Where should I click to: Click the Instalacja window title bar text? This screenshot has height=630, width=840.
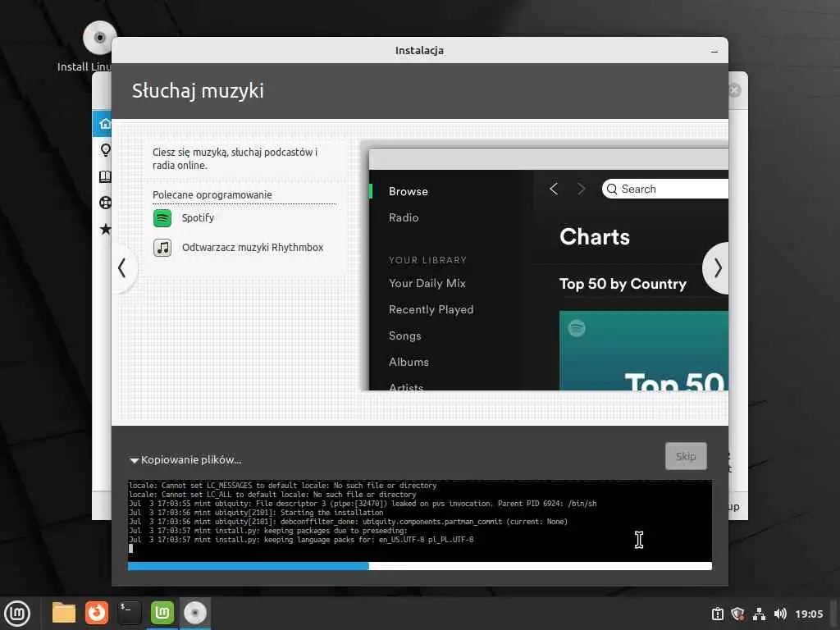click(x=419, y=50)
